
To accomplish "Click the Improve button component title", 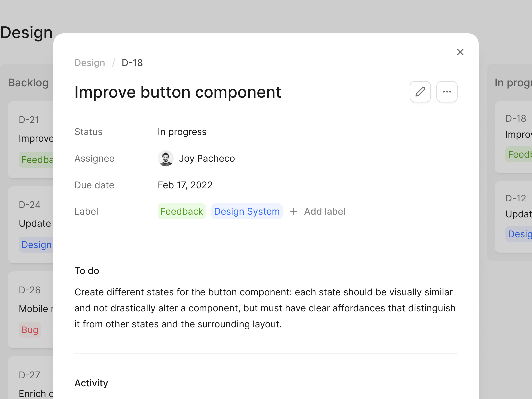I will 178,92.
